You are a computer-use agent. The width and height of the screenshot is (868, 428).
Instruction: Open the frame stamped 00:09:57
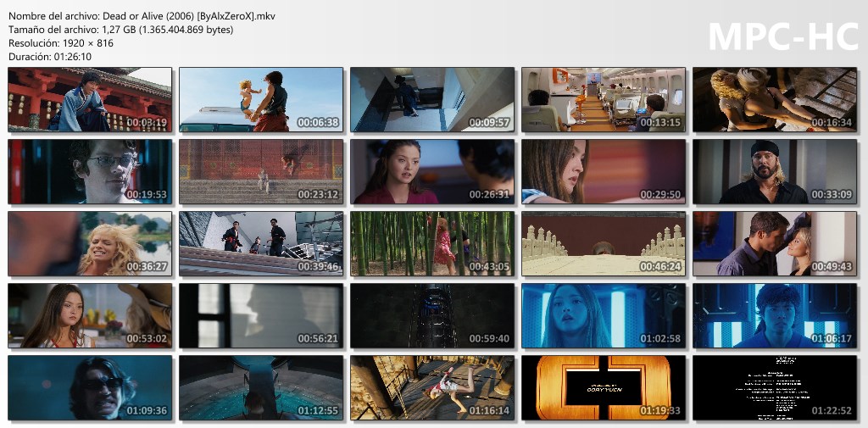click(x=431, y=100)
